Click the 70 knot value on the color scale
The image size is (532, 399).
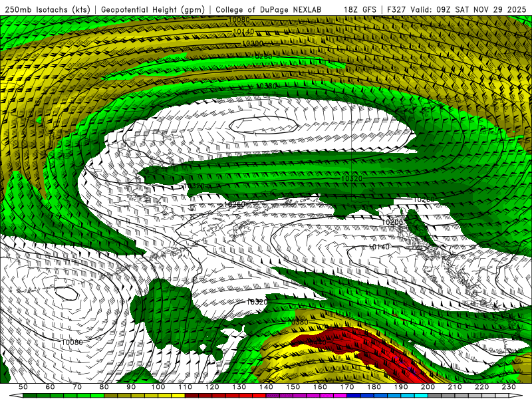[77, 387]
